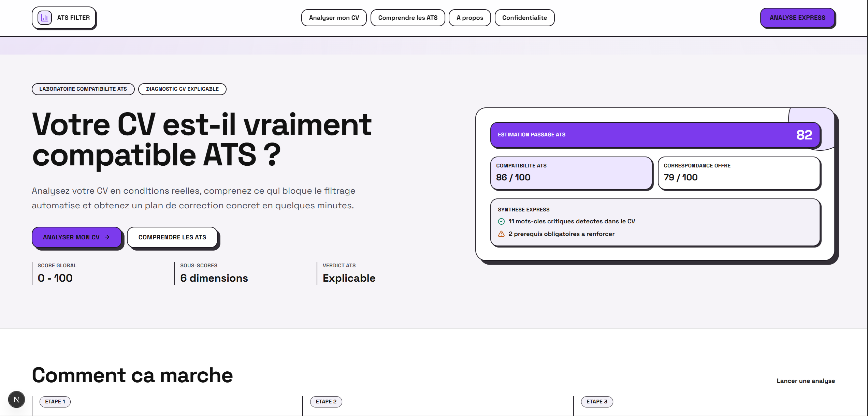Click '11 mots-cles critiques detectes dans le CV'
Viewport: 868px width, 416px height.
click(x=572, y=221)
